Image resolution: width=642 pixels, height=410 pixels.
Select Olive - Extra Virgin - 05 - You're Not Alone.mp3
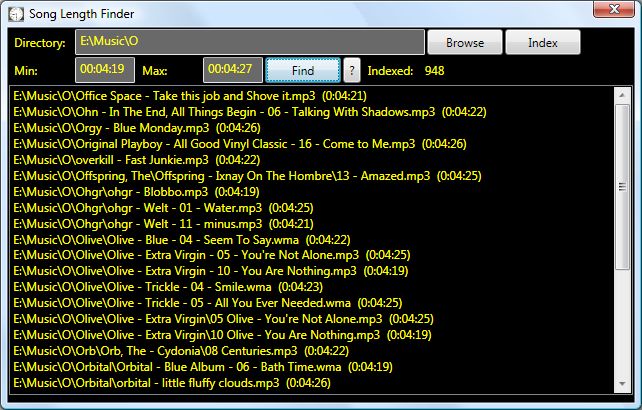[x=211, y=255]
